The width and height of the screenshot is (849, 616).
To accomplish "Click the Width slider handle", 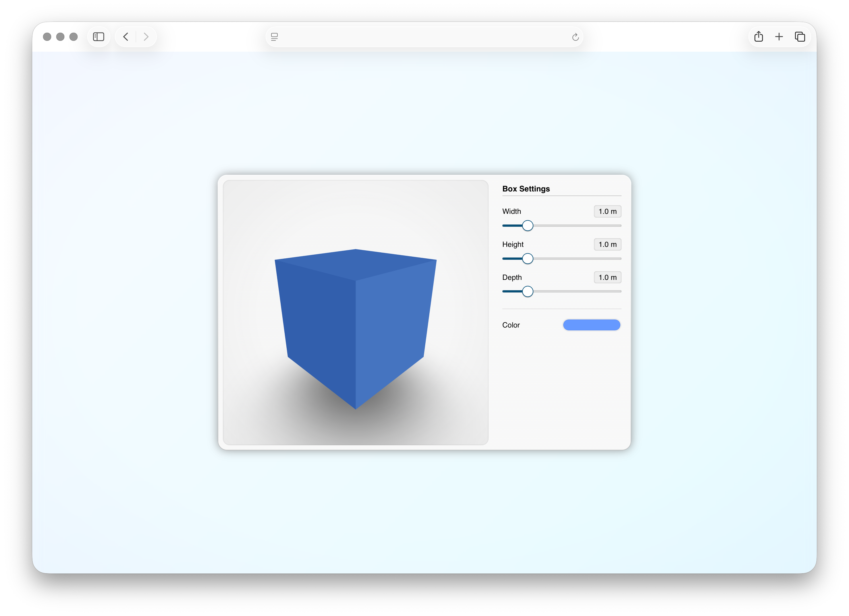I will coord(527,226).
